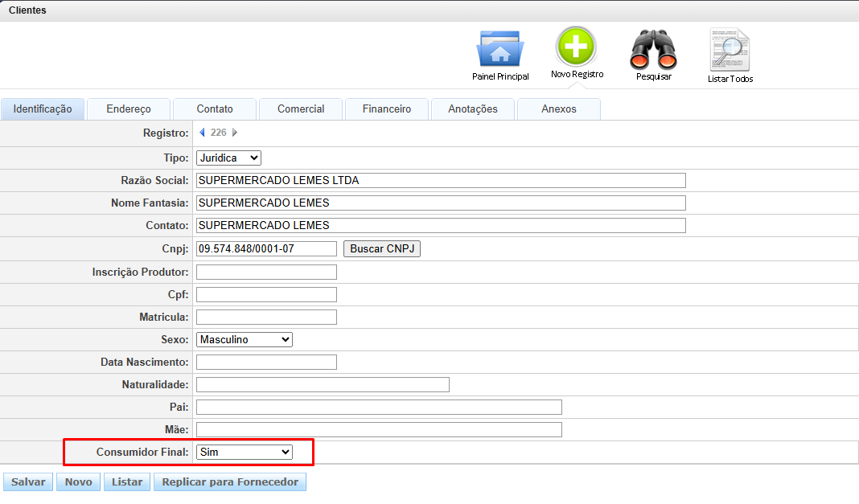Go to previous record arrow
The width and height of the screenshot is (859, 504).
203,133
